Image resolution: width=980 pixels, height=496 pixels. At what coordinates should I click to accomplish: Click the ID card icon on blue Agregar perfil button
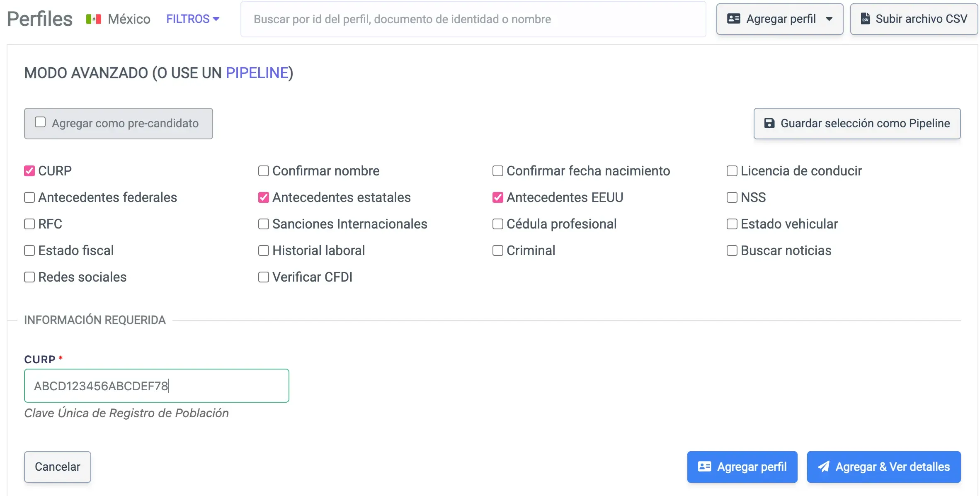[704, 467]
